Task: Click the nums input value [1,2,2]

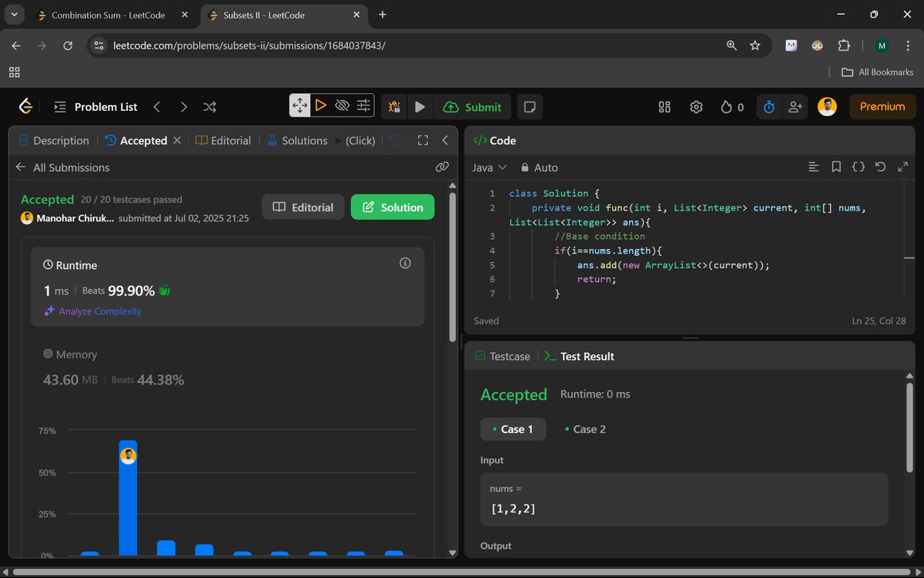Action: pos(514,509)
